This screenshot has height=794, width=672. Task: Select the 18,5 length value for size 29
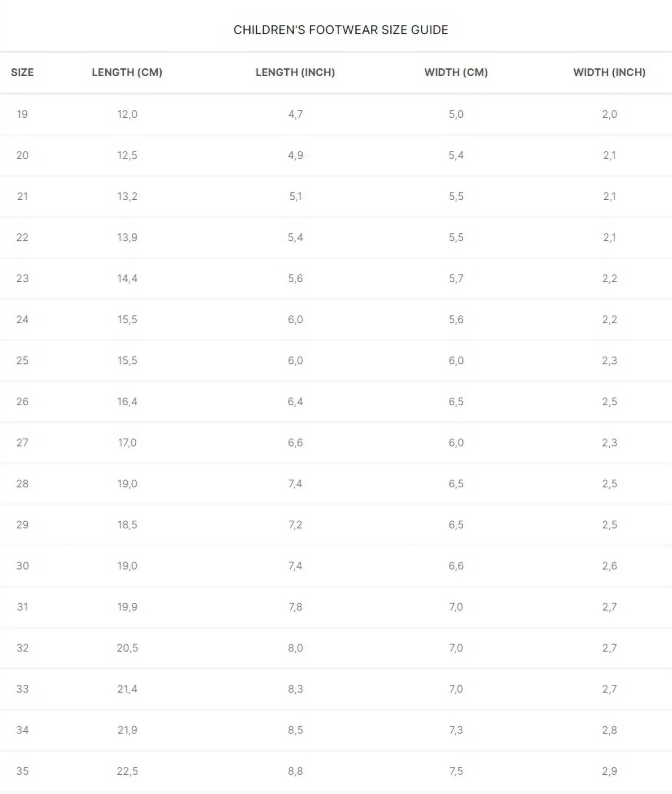pos(127,525)
